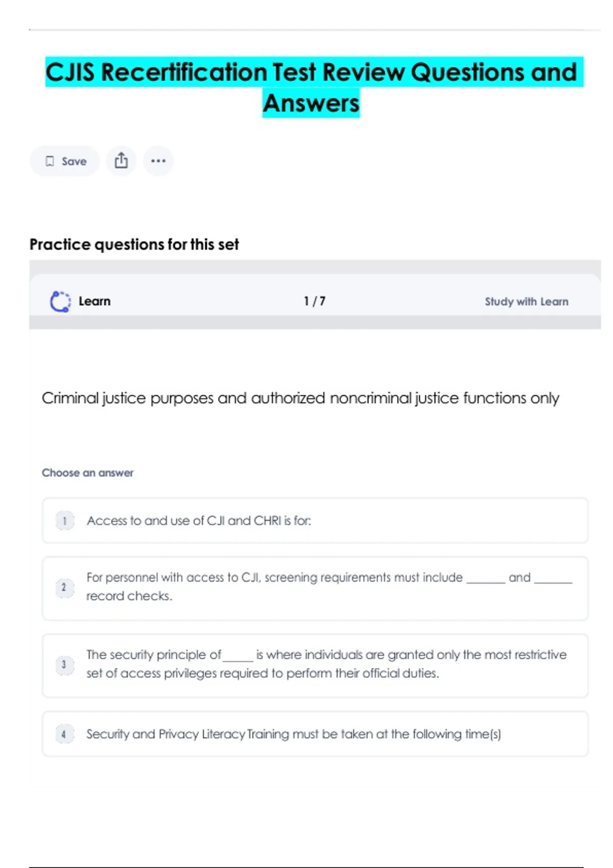Select 'Security and Privacy Literacy Training' answer text

tap(293, 734)
